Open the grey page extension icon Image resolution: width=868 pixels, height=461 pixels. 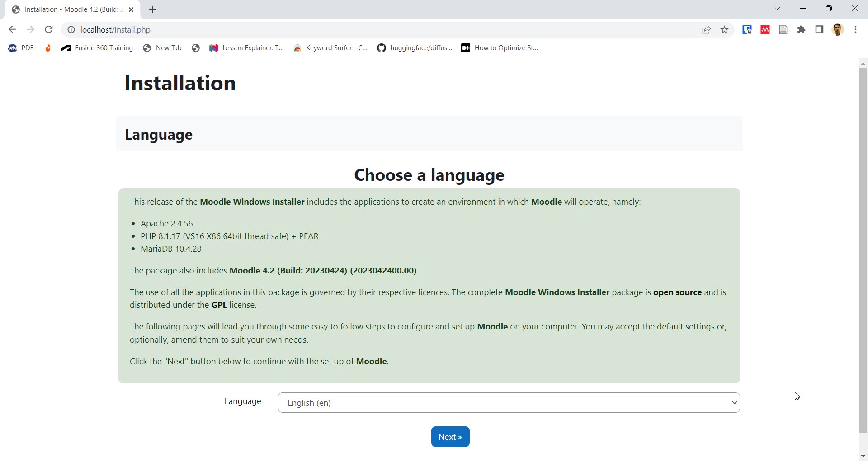tap(783, 30)
